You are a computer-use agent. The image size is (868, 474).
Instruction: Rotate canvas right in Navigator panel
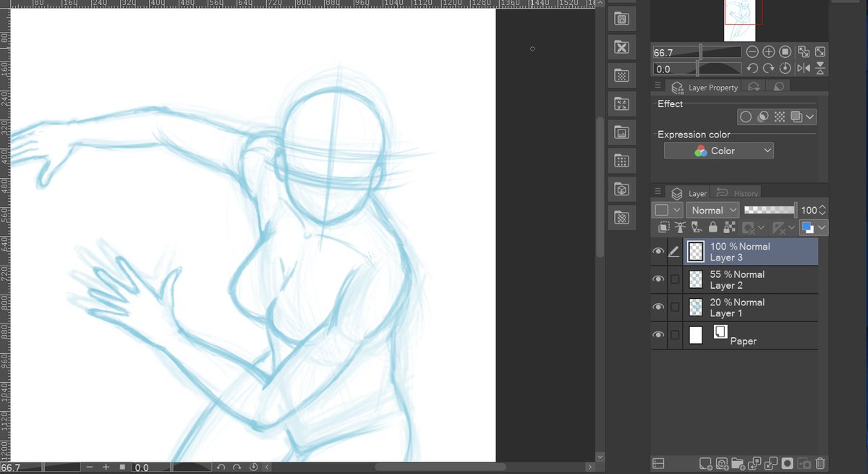click(769, 69)
